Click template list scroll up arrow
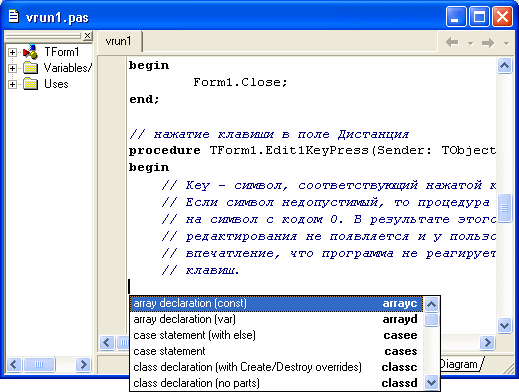This screenshot has height=392, width=519. [x=432, y=304]
